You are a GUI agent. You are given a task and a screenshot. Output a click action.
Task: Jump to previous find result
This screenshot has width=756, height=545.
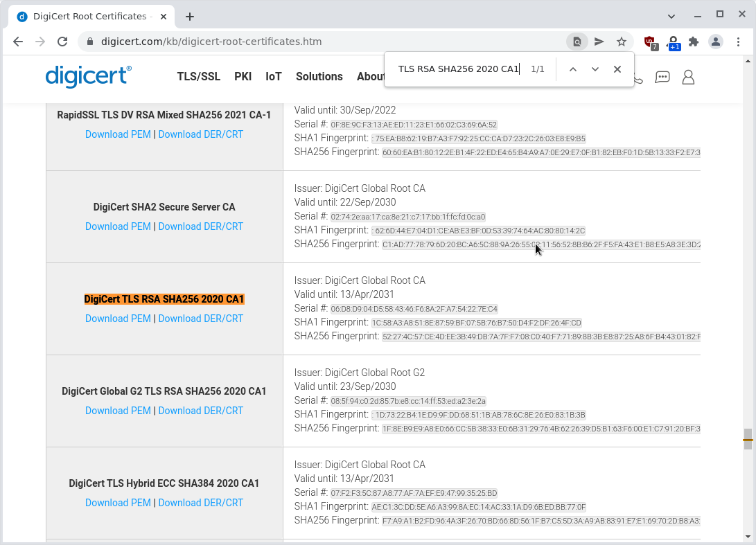573,69
